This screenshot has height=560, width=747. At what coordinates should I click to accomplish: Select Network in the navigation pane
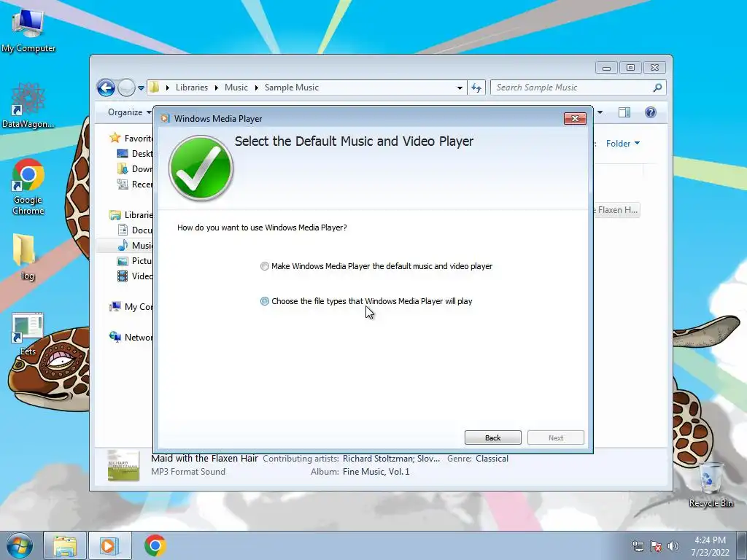pos(131,337)
